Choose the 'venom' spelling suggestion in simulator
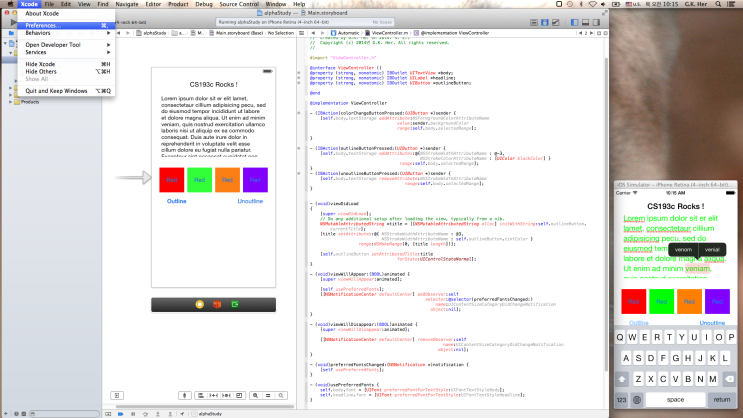Image resolution: width=743 pixels, height=418 pixels. click(x=683, y=249)
